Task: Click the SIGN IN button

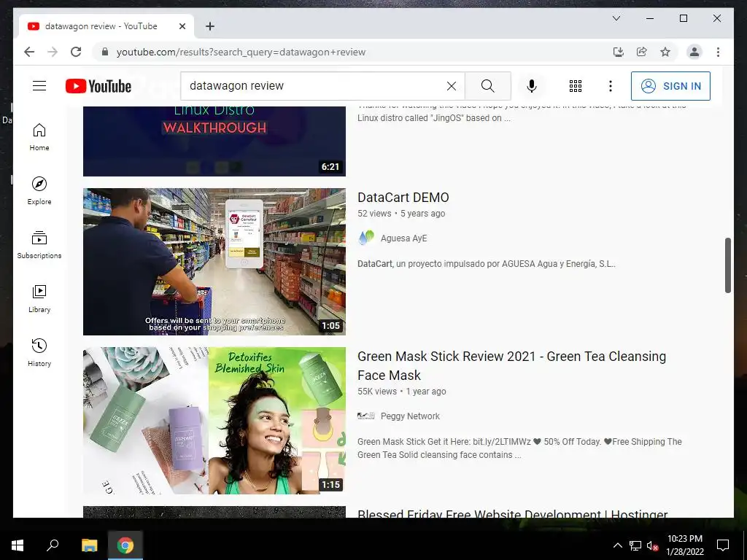Action: coord(670,86)
